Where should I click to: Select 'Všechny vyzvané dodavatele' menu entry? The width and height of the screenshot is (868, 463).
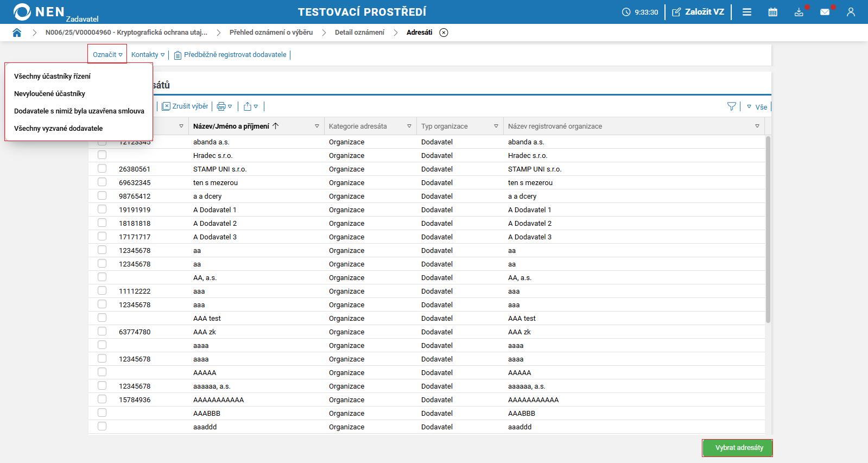point(58,129)
